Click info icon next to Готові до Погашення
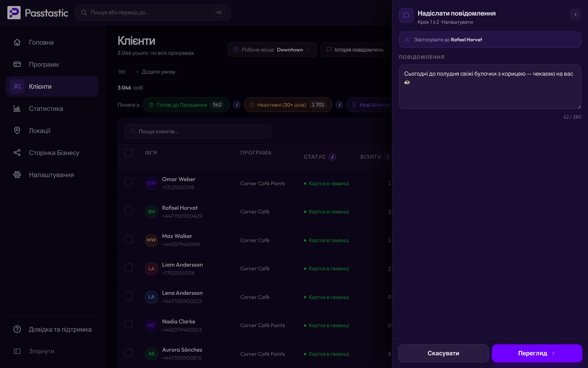Image resolution: width=588 pixels, height=368 pixels. 237,105
